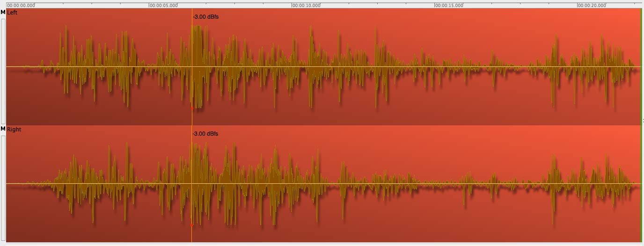Mute the Right channel with M
644x246 pixels.
click(3, 129)
